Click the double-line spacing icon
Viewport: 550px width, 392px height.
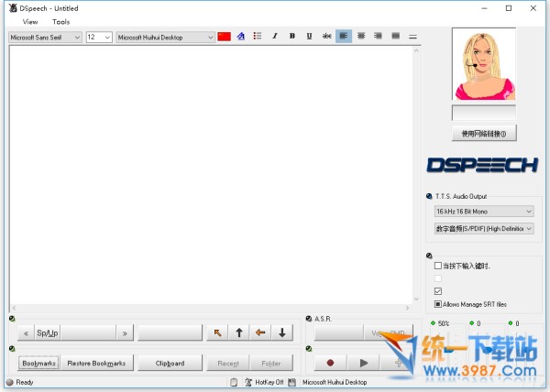click(412, 36)
